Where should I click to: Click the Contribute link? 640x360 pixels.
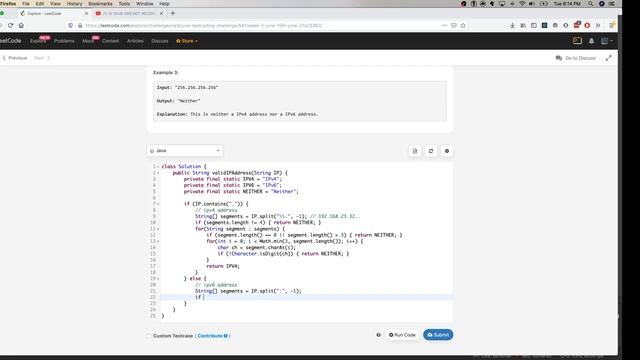pos(212,336)
